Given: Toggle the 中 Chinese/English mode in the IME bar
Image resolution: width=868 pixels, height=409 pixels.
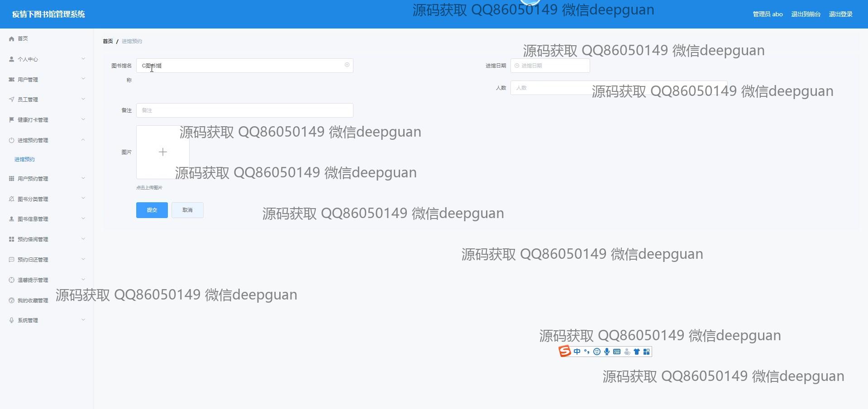Looking at the screenshot, I should click(x=577, y=352).
